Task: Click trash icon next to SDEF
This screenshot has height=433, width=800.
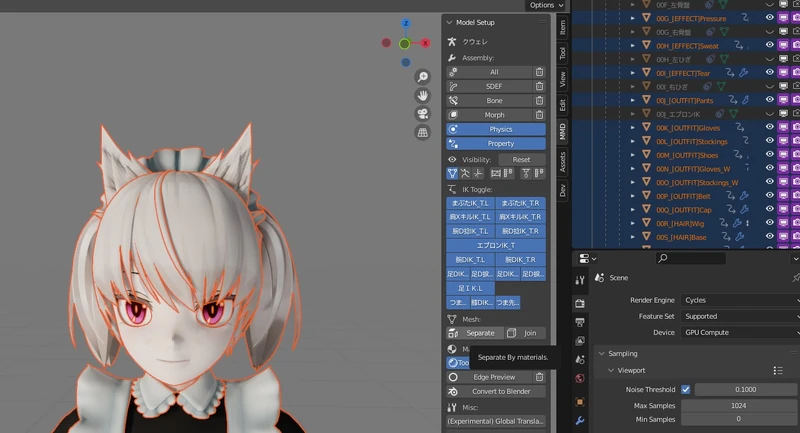Action: (x=539, y=86)
